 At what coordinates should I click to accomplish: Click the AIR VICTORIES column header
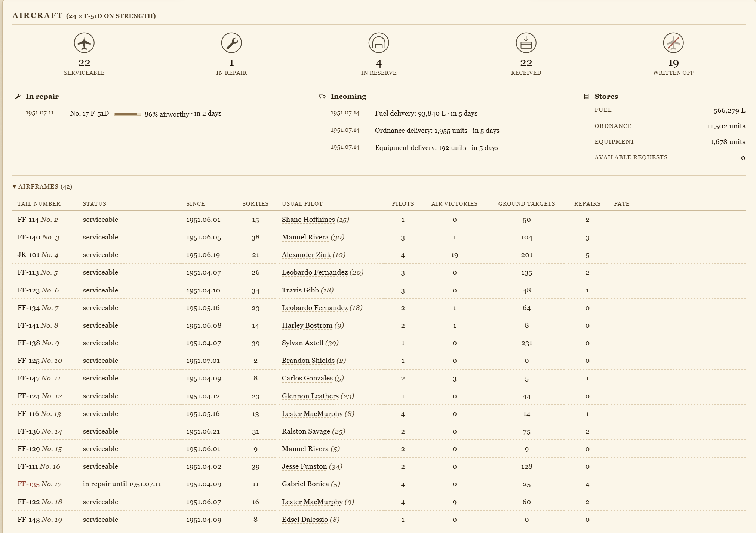point(454,204)
